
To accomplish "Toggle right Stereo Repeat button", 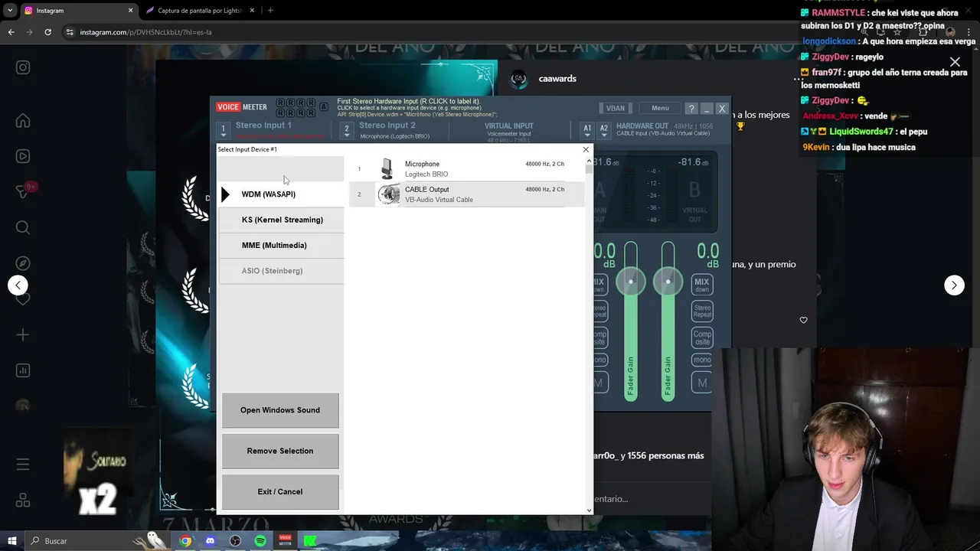I will pos(702,311).
